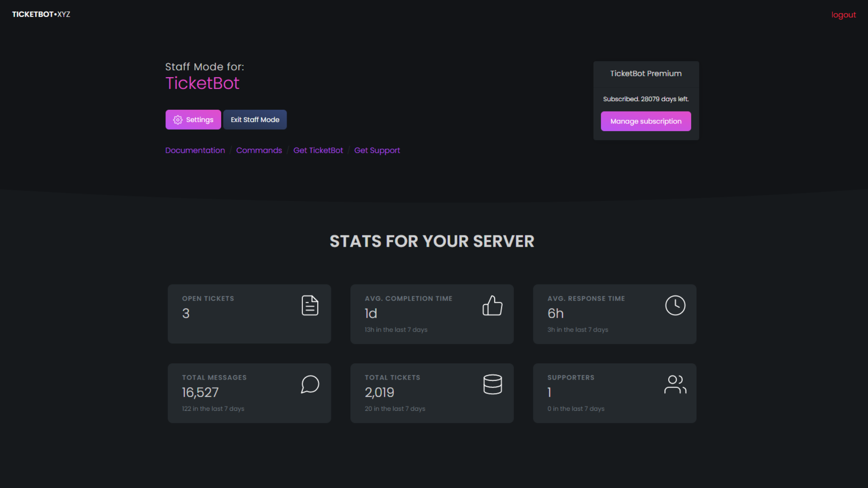The height and width of the screenshot is (488, 868).
Task: Click the chat bubble icon in Total Messages card
Action: [x=310, y=385]
